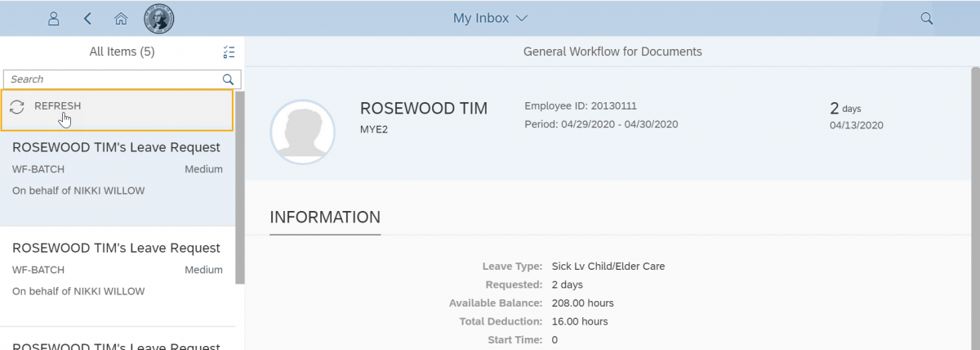Expand the My Inbox title dropdown
Screen dimensions: 980x350
(x=491, y=18)
